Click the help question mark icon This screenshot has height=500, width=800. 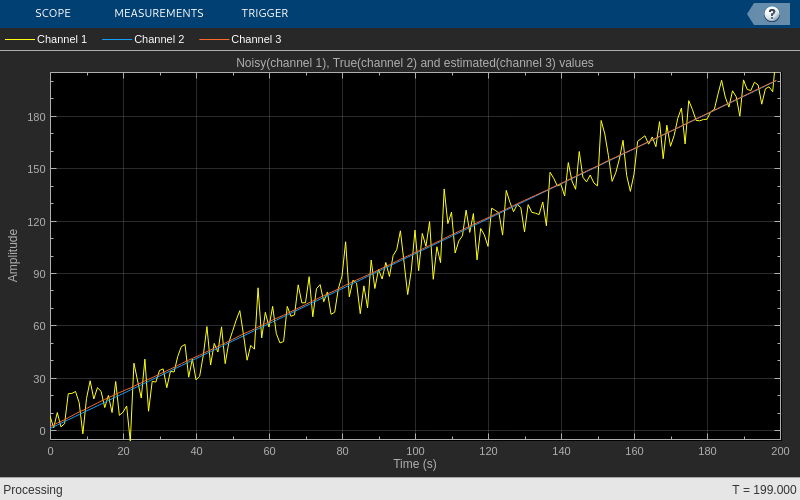click(771, 14)
